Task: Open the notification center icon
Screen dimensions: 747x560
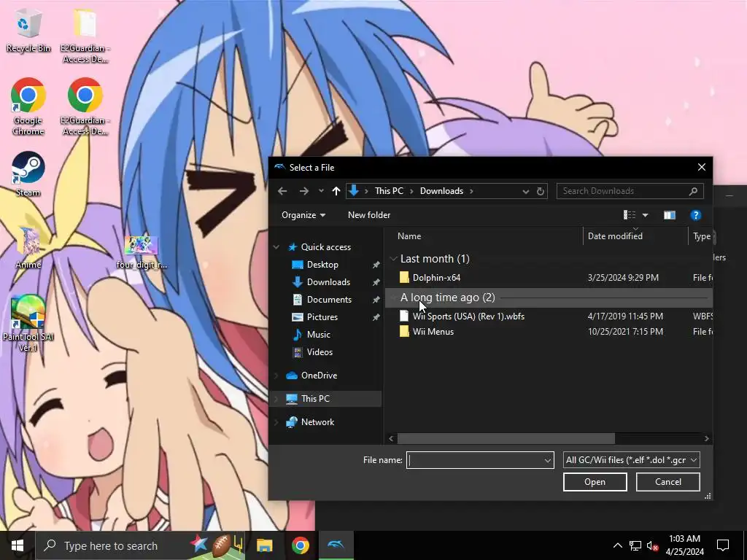Action: pyautogui.click(x=723, y=545)
